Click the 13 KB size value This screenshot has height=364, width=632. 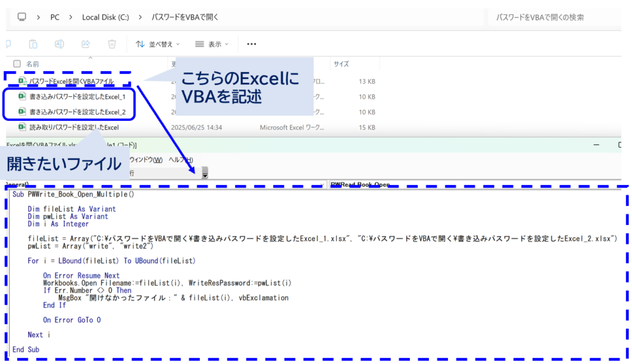coord(367,81)
